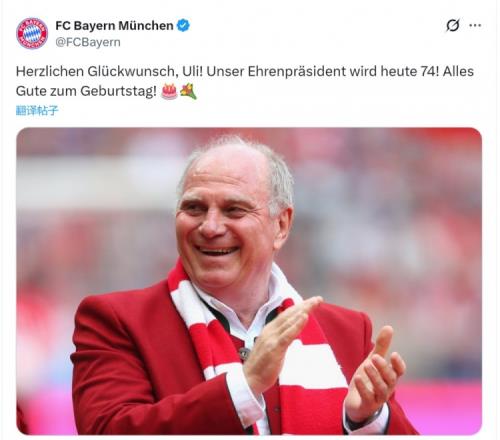Viewport: 500px width, 440px height.
Task: Click the 翻译帖子 translate post link
Action: [37, 110]
